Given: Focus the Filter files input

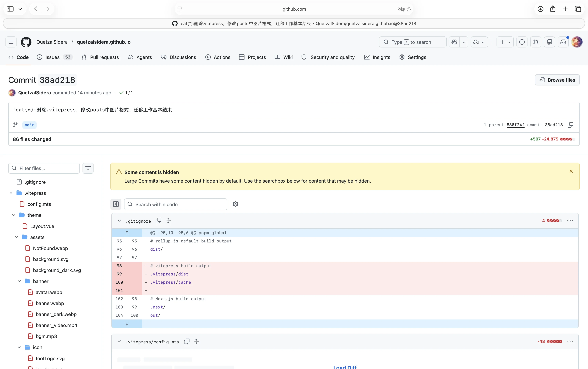Looking at the screenshot, I should (44, 168).
